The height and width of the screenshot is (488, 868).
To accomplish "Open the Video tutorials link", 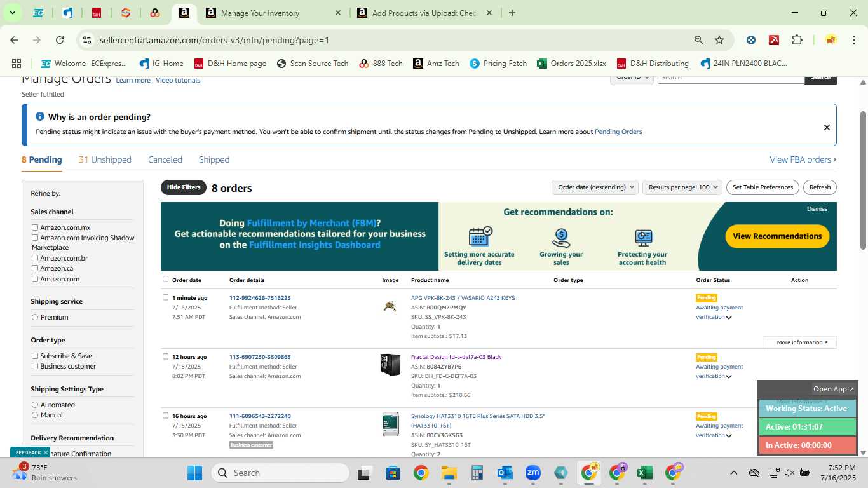I will click(178, 80).
